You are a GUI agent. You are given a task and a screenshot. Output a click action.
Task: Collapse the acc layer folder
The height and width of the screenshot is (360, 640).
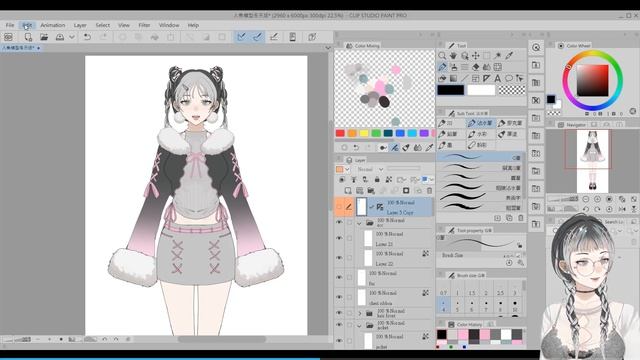coord(359,223)
